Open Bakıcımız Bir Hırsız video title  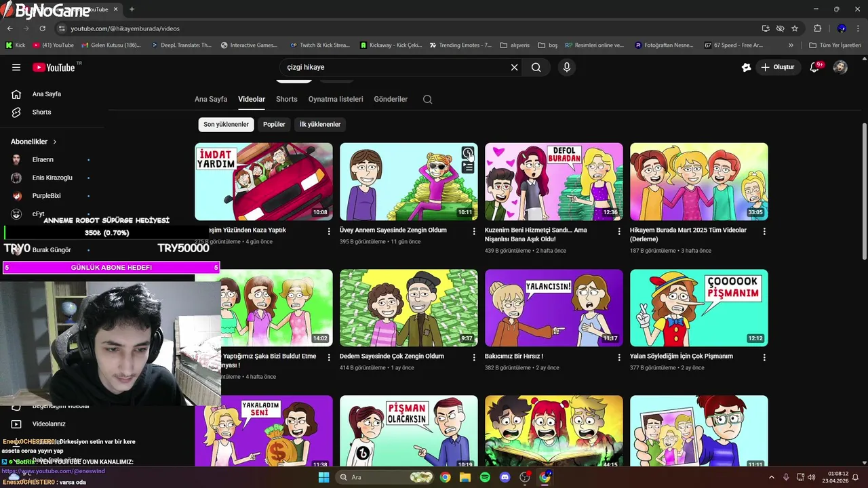pos(514,356)
